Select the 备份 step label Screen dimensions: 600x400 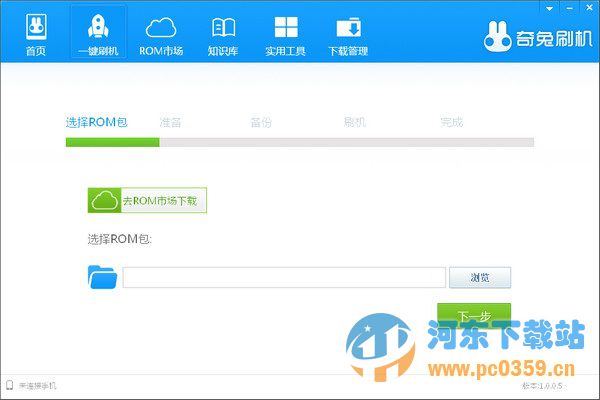tap(261, 122)
